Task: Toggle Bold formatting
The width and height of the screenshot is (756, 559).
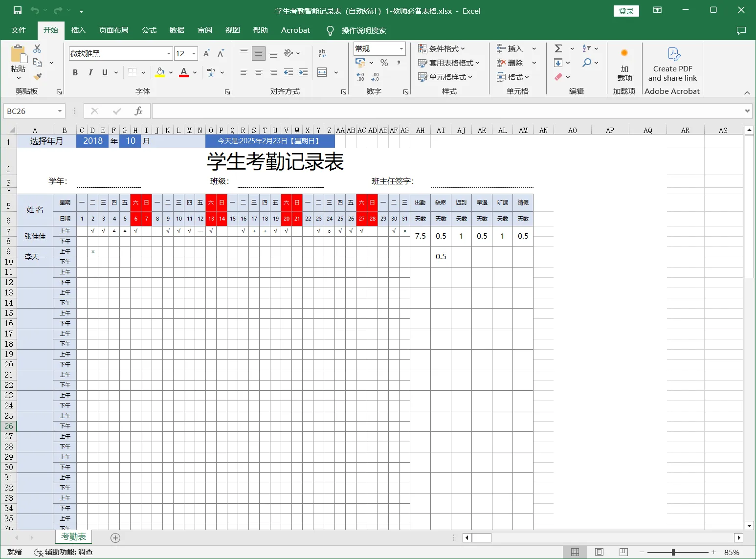Action: 75,72
